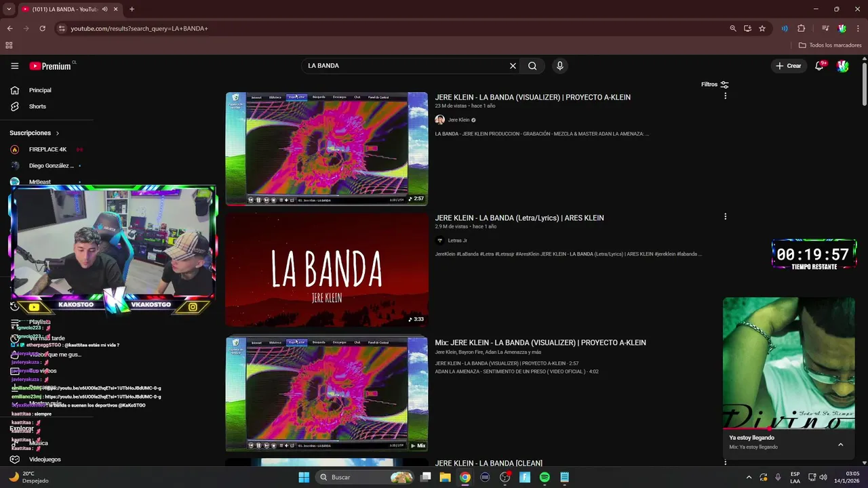This screenshot has width=868, height=488.
Task: Open the Letras Jr channel avatar
Action: coord(439,241)
